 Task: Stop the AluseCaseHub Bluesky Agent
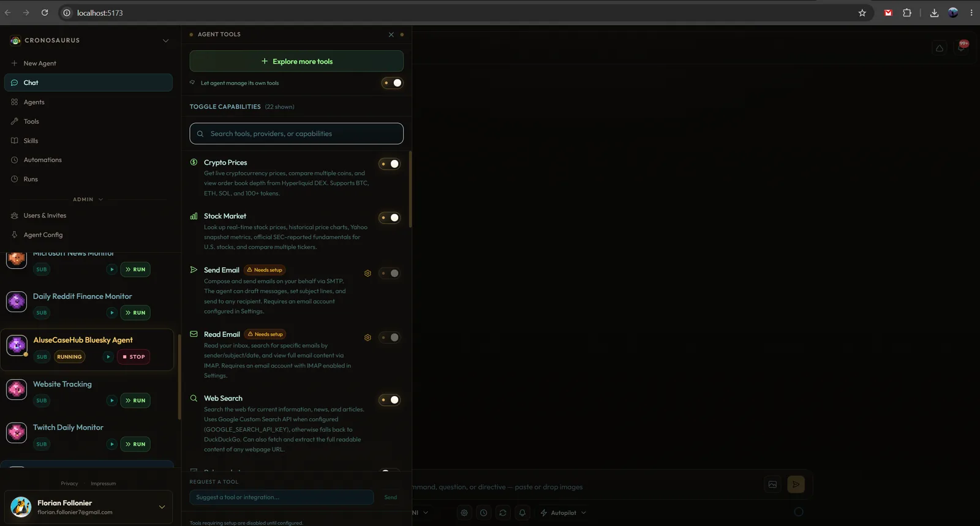coord(134,357)
